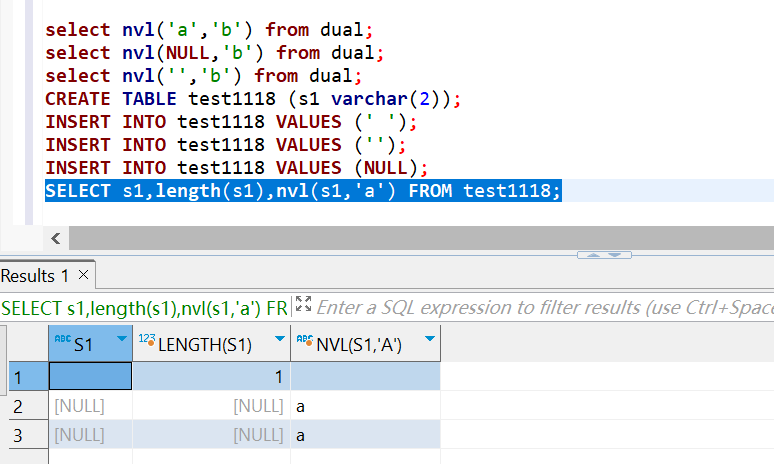Screen dimensions: 774x464
Task: Click the ABC type icon on S1 column
Action: pos(61,342)
